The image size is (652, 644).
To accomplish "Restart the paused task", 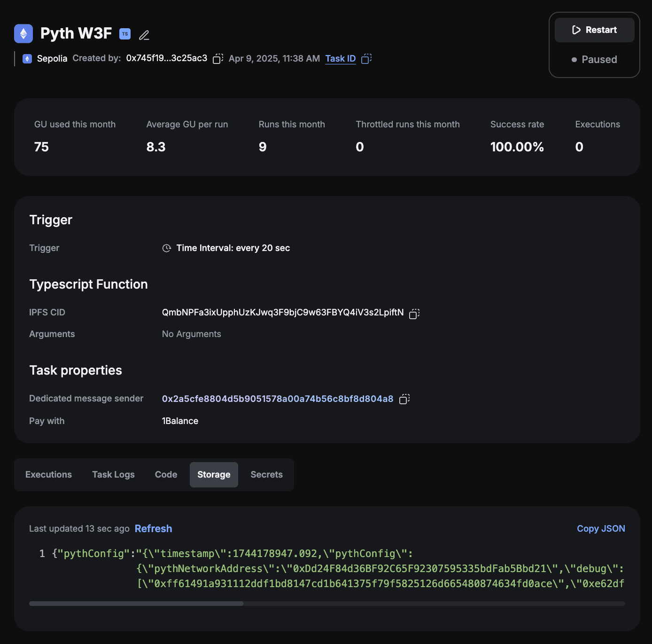I will pos(594,30).
